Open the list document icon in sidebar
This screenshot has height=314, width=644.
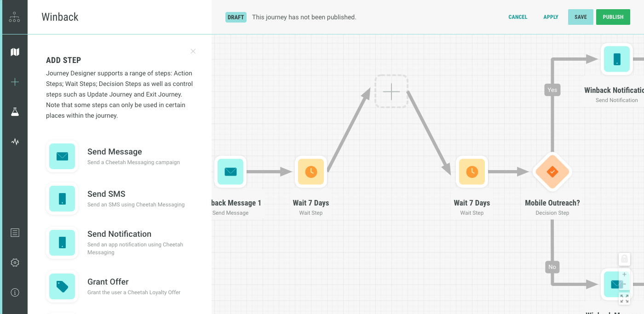pyautogui.click(x=15, y=233)
